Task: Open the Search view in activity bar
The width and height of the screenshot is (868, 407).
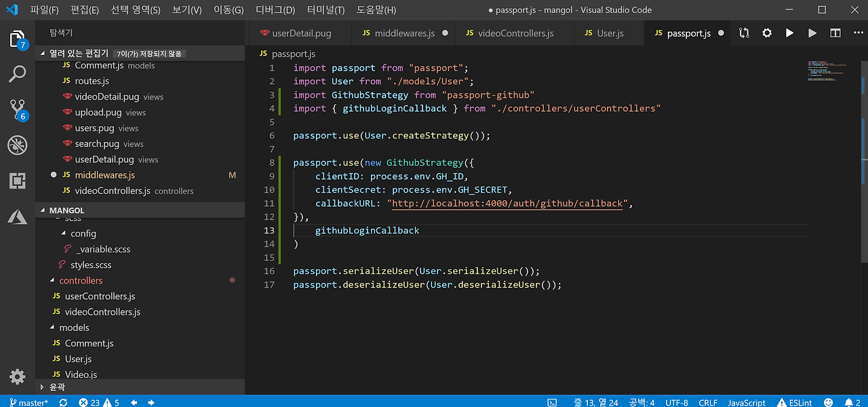Action: tap(18, 74)
